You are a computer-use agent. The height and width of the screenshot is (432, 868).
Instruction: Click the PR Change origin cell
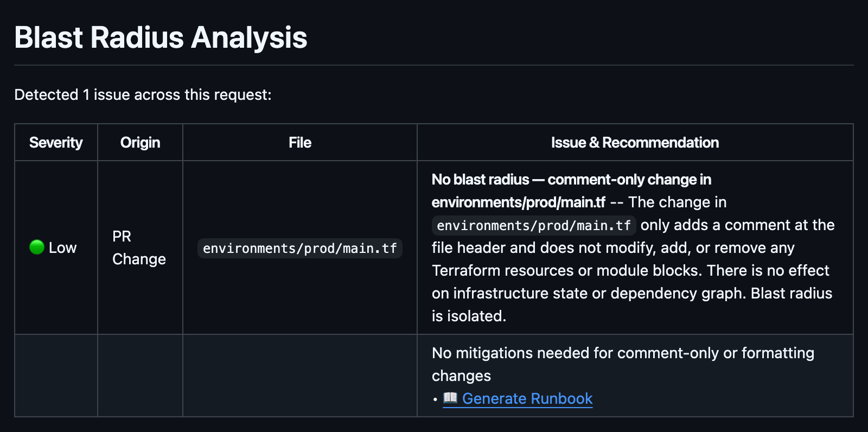click(139, 247)
